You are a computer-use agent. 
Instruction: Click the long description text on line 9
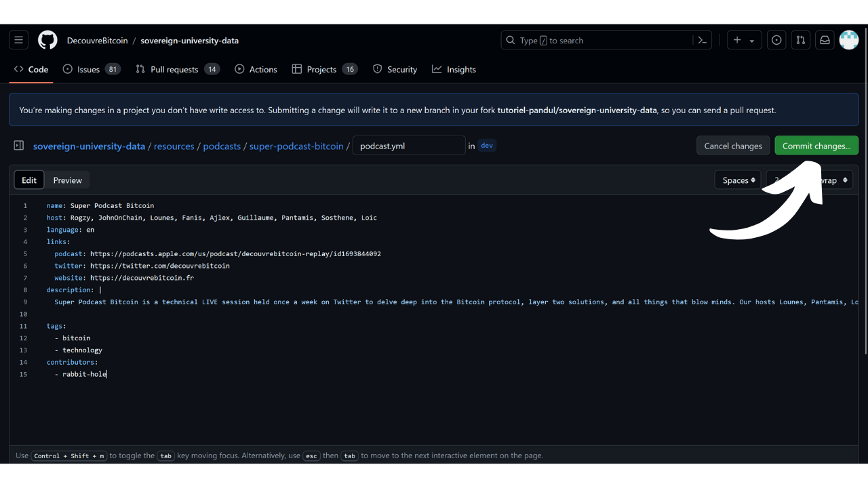(456, 302)
